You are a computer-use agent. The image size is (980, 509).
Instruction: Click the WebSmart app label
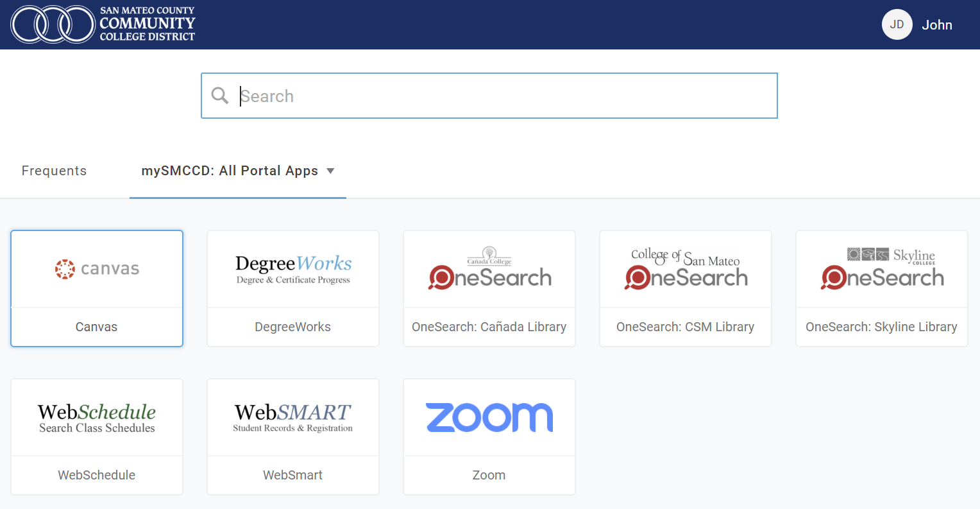click(292, 475)
